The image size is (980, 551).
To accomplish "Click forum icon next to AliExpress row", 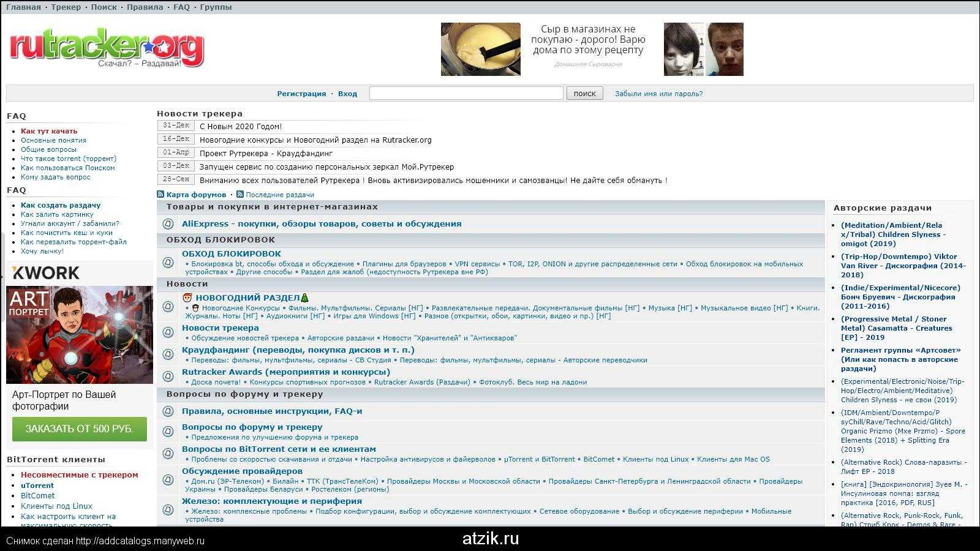I will click(168, 224).
